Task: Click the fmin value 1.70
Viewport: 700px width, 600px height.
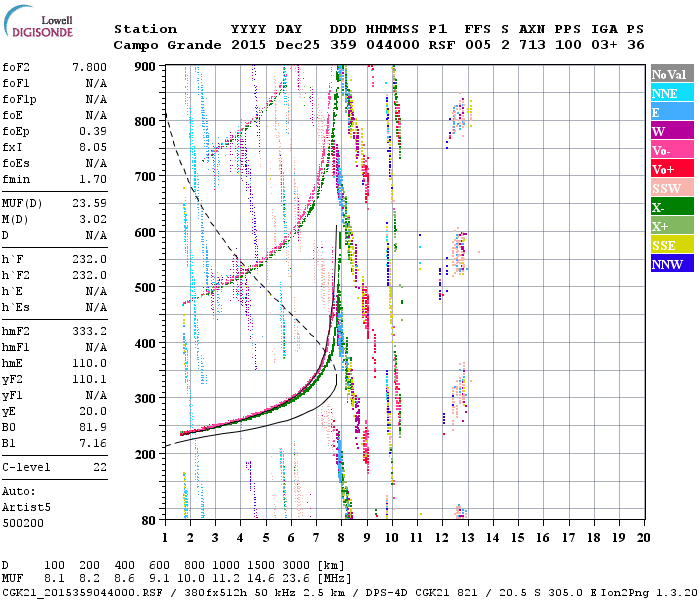Action: click(x=93, y=179)
